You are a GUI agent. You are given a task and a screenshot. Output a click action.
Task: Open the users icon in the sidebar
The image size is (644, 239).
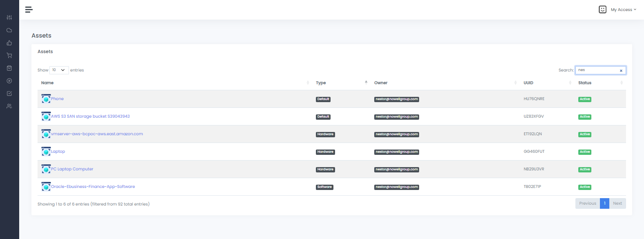click(x=9, y=106)
